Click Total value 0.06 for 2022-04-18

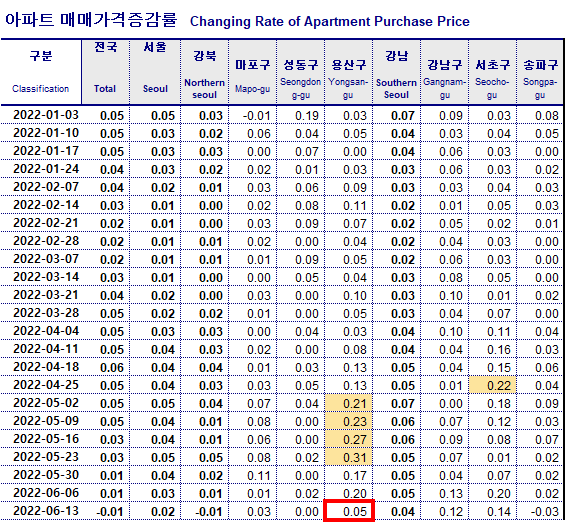(112, 368)
